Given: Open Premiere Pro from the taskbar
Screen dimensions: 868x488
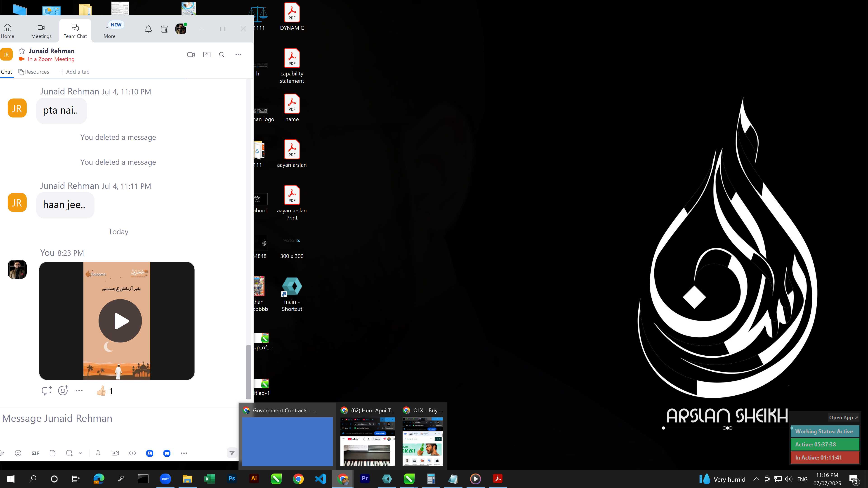Looking at the screenshot, I should (x=365, y=479).
